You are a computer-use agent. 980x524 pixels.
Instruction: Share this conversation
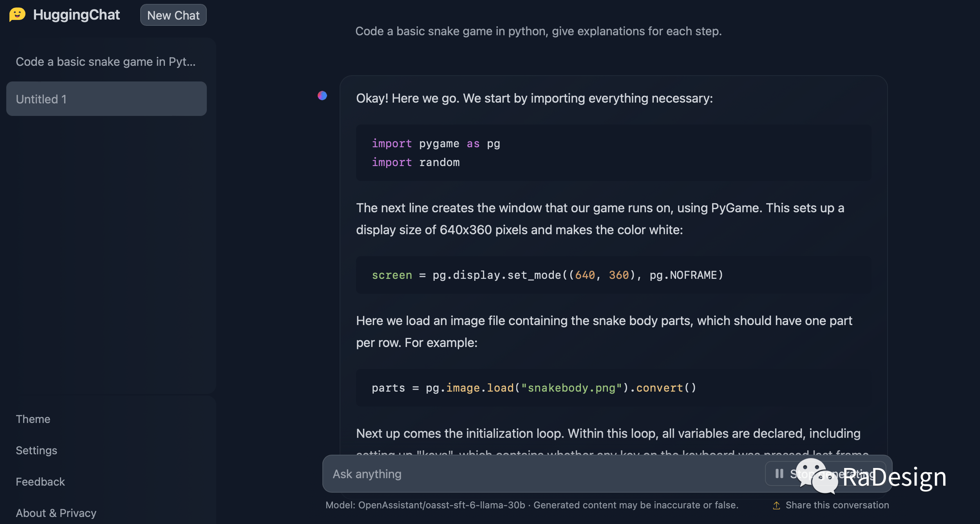[x=831, y=505]
